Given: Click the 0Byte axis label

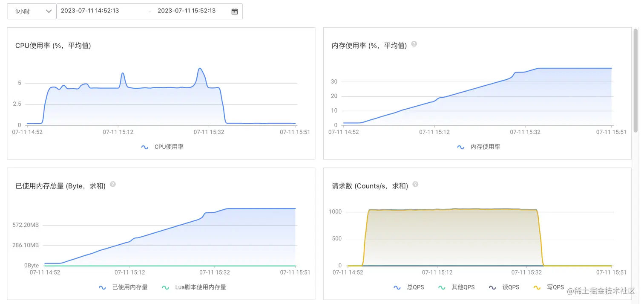Looking at the screenshot, I should pos(32,265).
